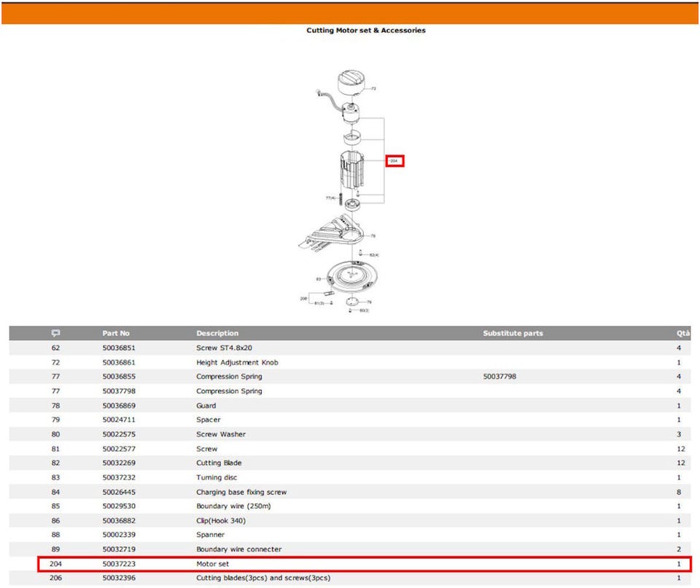Select the "Clip(Hook 340)" description

point(221,521)
